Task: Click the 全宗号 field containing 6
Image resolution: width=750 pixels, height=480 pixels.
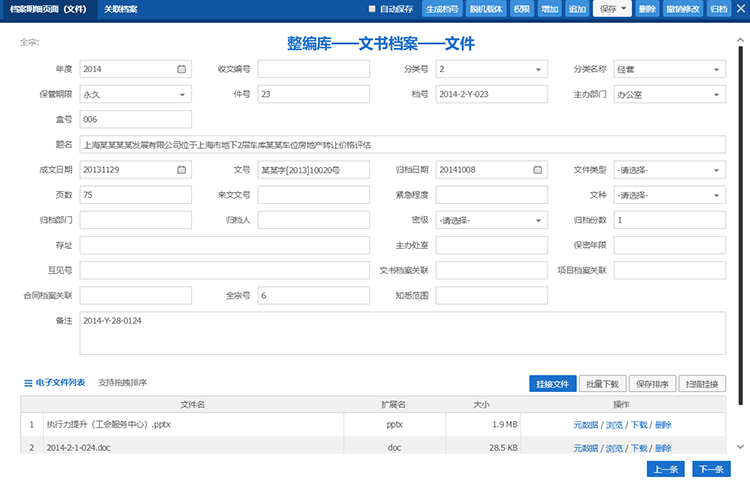Action: click(314, 295)
